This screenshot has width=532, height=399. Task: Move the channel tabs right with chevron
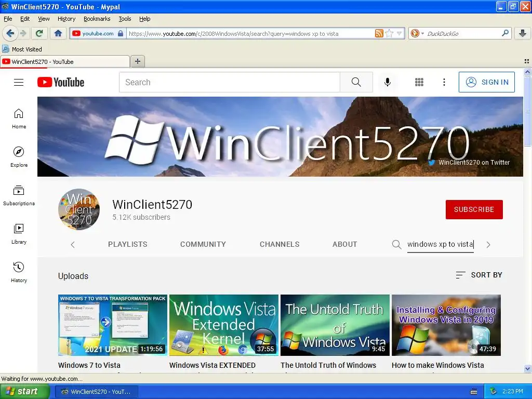click(488, 245)
